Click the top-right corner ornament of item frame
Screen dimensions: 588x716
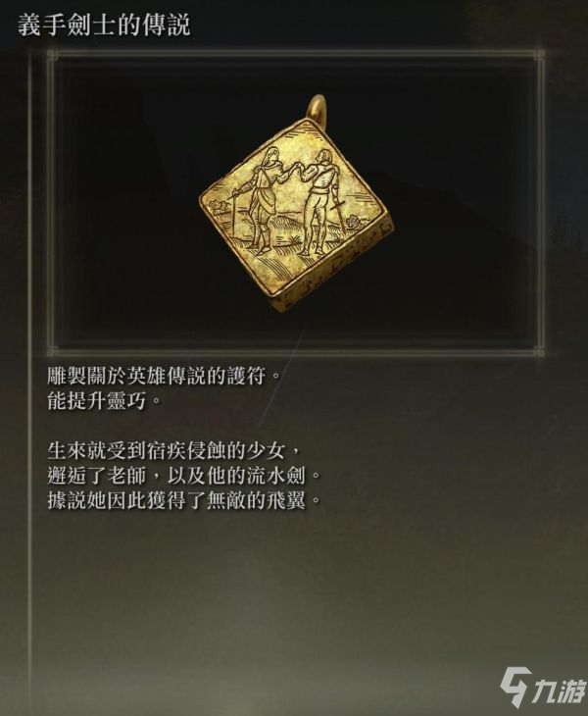tap(539, 57)
